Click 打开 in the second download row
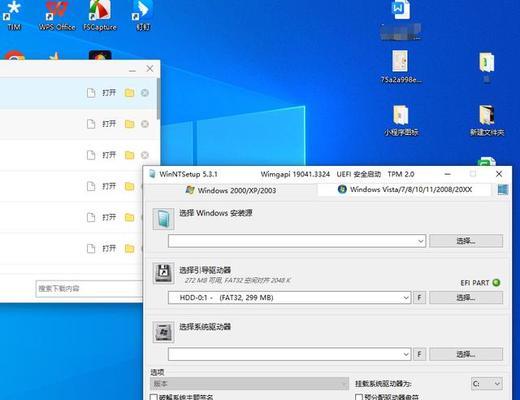This screenshot has height=400, width=520. coord(109,124)
